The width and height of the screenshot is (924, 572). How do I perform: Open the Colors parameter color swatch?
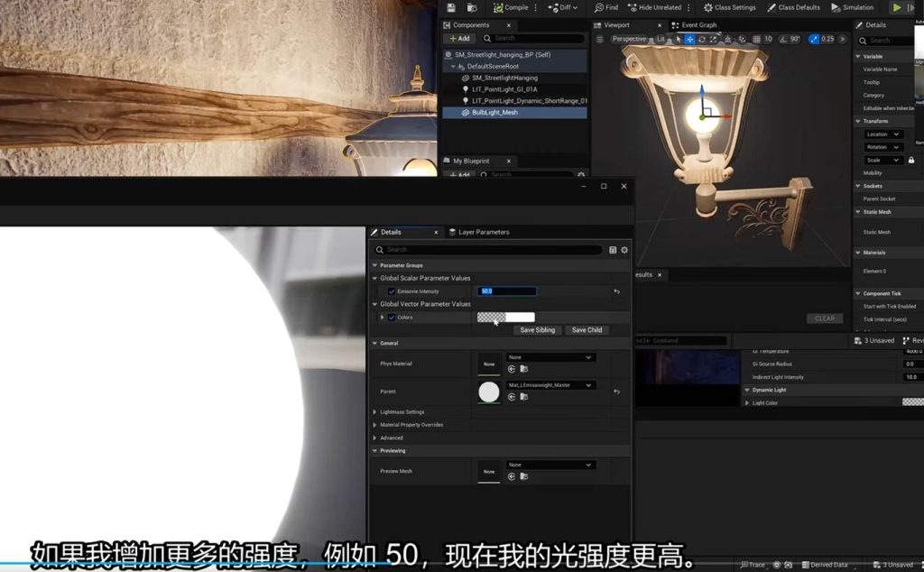tap(506, 318)
